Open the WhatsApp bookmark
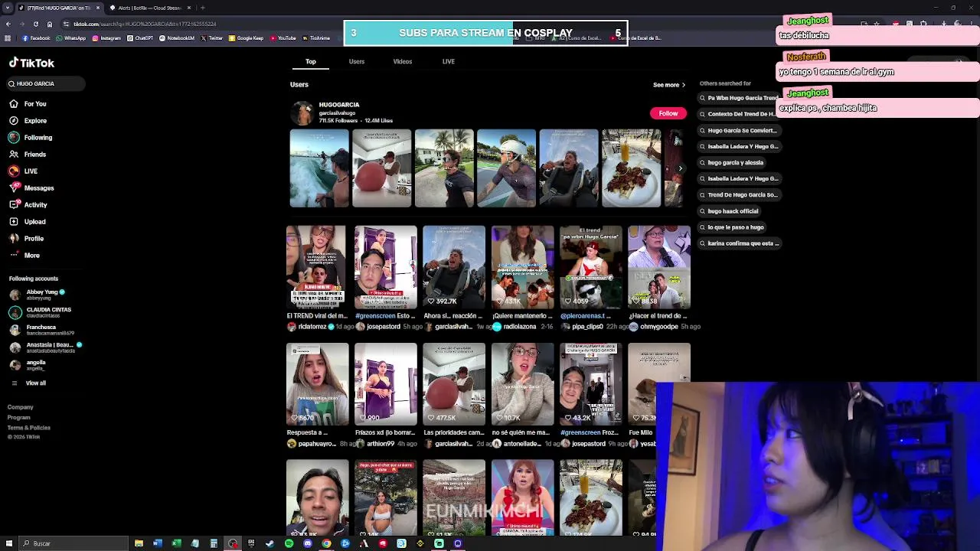The width and height of the screenshot is (980, 551). pos(72,37)
